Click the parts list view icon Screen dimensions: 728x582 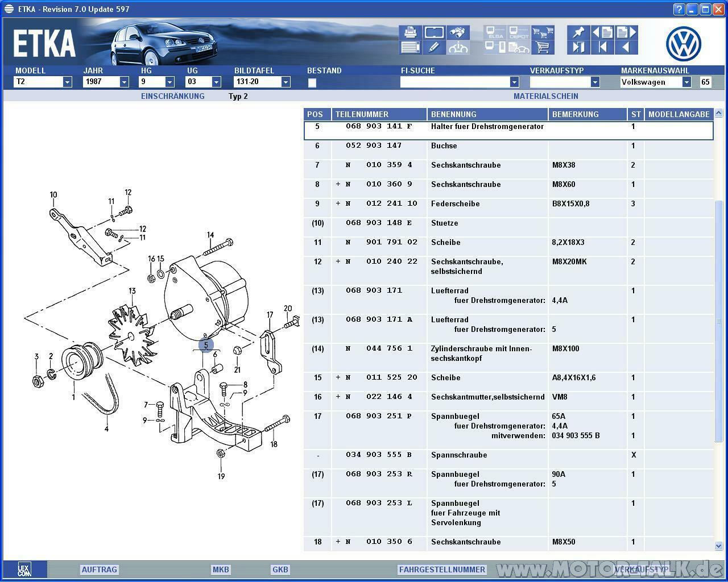tap(409, 47)
